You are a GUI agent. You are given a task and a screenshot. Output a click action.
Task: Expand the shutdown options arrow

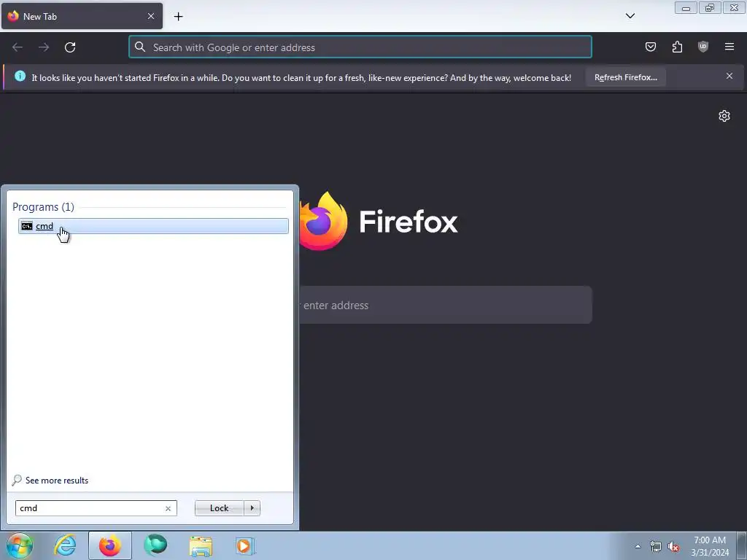tap(252, 508)
